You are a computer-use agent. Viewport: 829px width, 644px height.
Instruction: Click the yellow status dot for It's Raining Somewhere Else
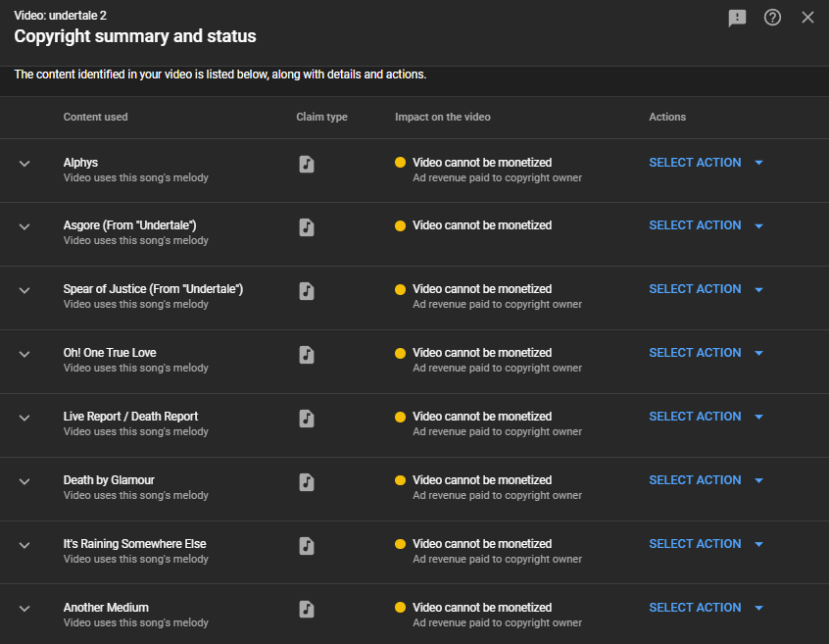pyautogui.click(x=400, y=544)
